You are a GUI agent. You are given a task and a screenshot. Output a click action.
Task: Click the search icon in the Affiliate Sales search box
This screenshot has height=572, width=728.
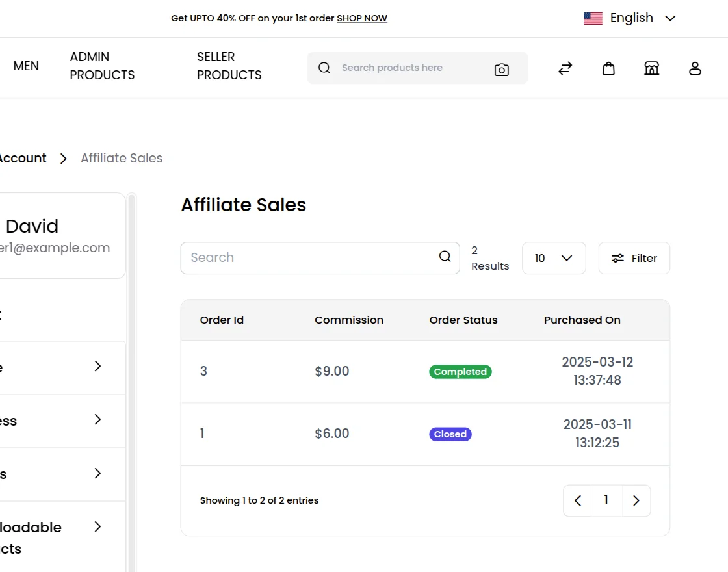[x=445, y=257]
